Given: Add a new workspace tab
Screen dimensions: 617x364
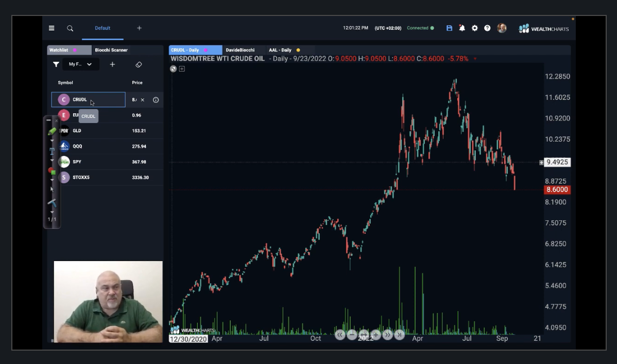Looking at the screenshot, I should (x=139, y=28).
